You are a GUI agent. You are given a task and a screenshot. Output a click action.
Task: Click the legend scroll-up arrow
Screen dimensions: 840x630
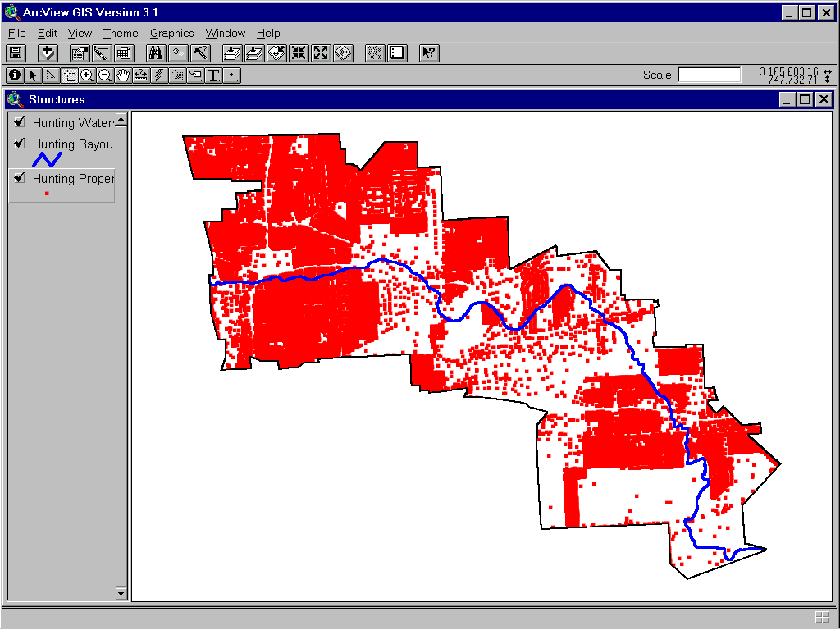[121, 117]
